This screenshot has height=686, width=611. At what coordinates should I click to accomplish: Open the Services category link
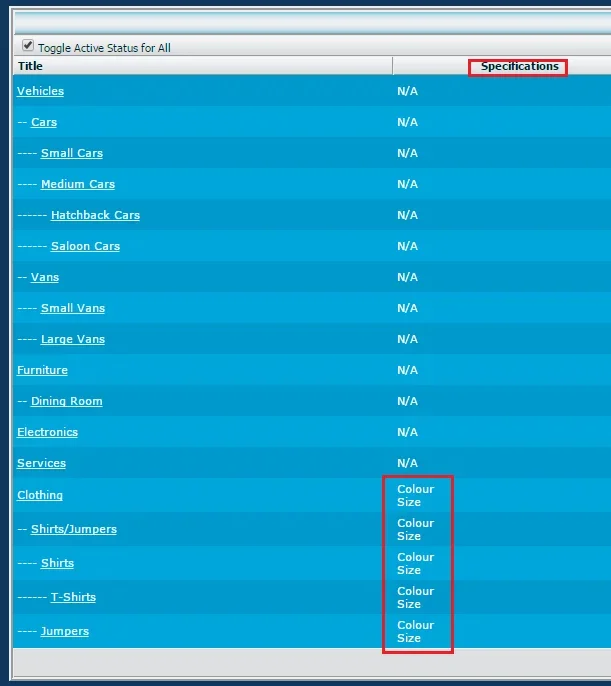pyautogui.click(x=42, y=463)
